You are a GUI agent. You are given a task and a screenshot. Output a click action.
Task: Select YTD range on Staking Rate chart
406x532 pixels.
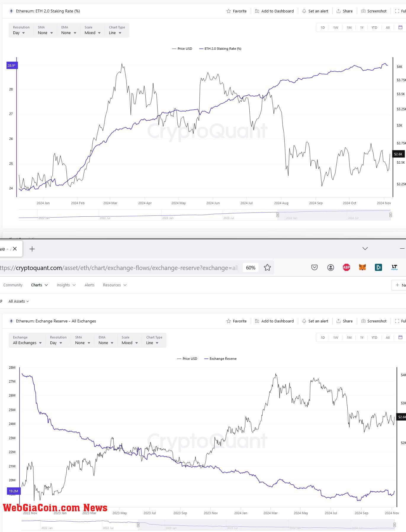[x=374, y=28]
